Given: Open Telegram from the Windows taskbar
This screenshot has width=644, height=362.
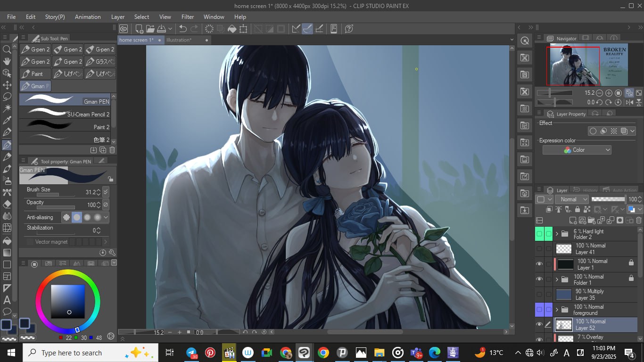Looking at the screenshot, I should [x=191, y=353].
